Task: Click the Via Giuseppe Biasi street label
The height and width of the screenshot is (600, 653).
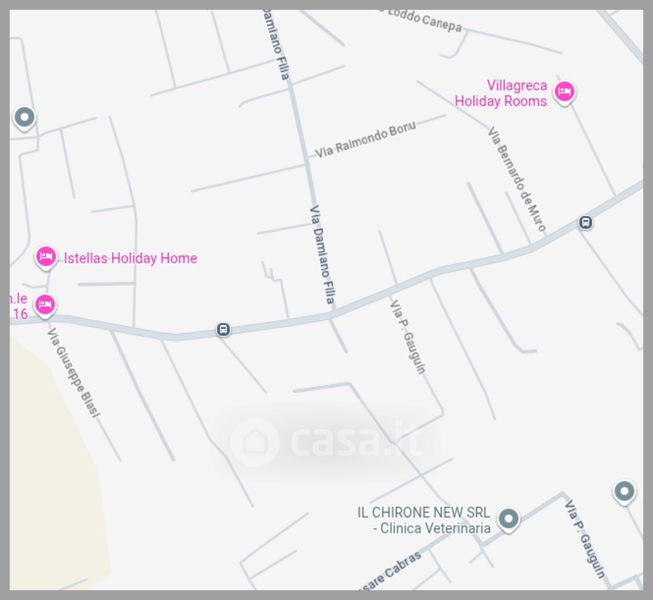Action: (74, 373)
